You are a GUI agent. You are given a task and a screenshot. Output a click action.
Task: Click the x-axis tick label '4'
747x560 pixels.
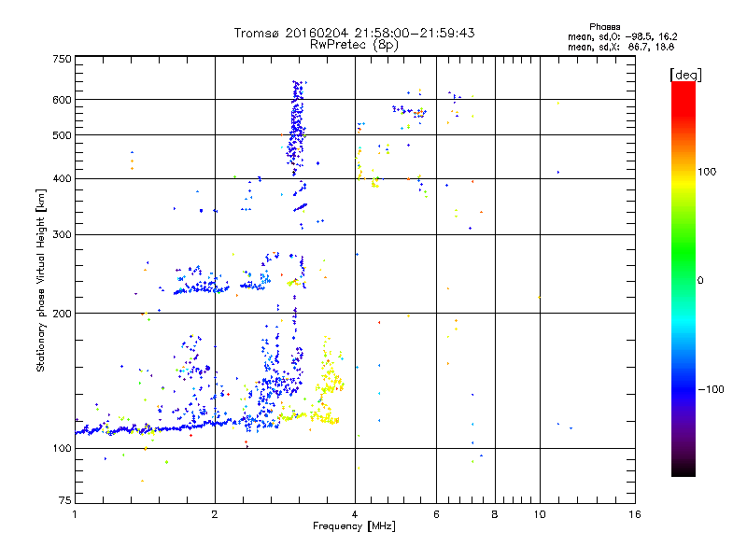click(x=355, y=514)
